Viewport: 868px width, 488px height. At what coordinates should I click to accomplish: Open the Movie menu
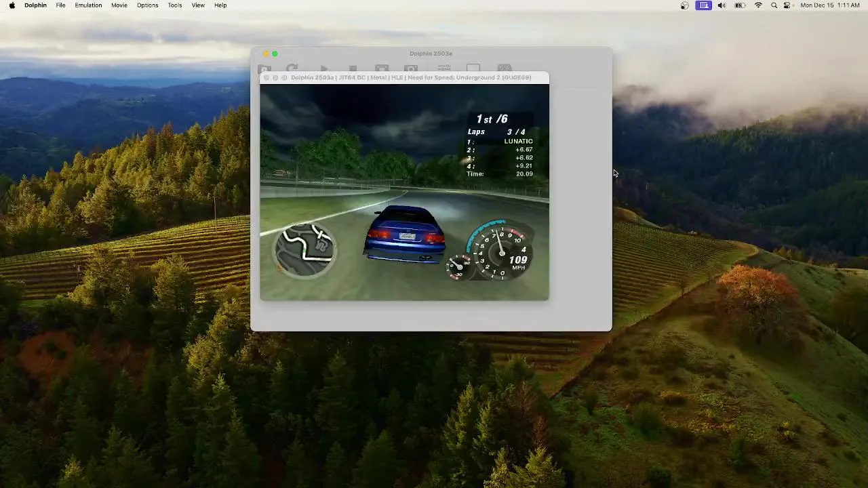119,5
